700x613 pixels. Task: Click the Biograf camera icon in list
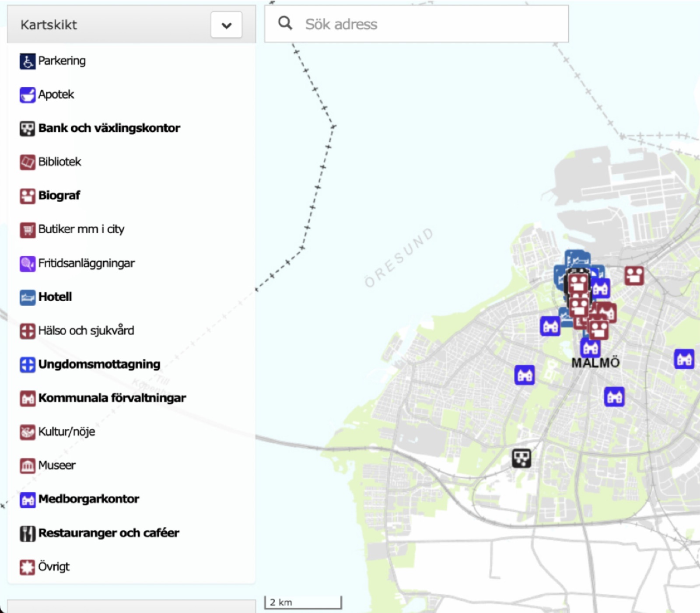[27, 196]
